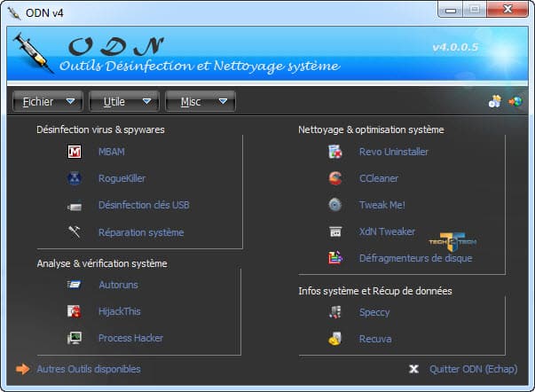Launch RogueKiller

pos(122,178)
